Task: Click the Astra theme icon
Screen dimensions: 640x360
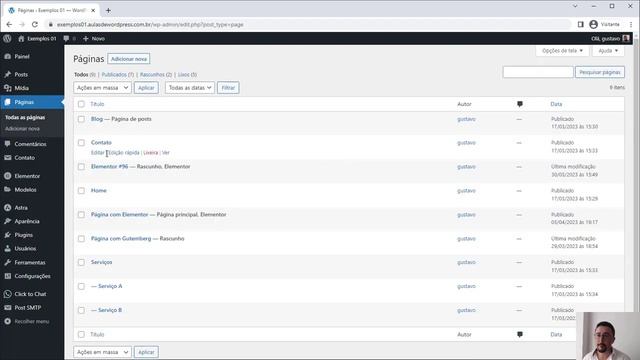Action: click(x=8, y=207)
